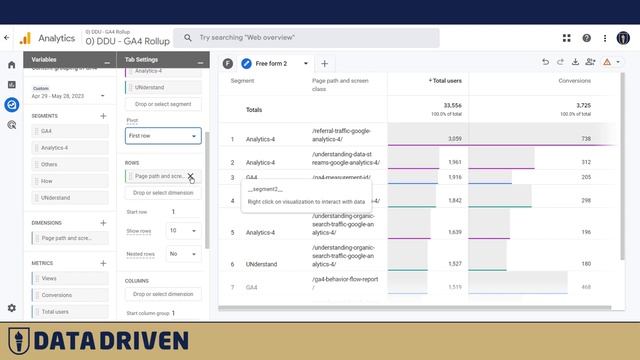Screen dimensions: 640x360
Task: Add a new segment with plus icon
Action: (103, 116)
